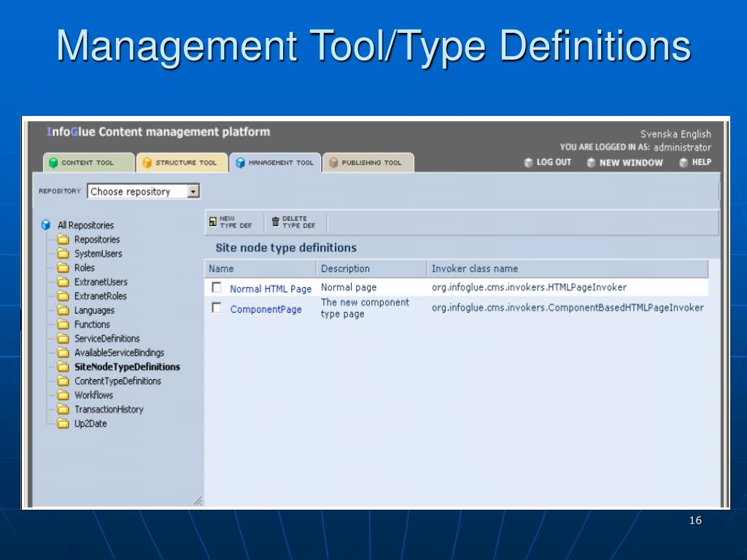The height and width of the screenshot is (560, 747).
Task: Open Languages in the tree
Action: (x=94, y=311)
